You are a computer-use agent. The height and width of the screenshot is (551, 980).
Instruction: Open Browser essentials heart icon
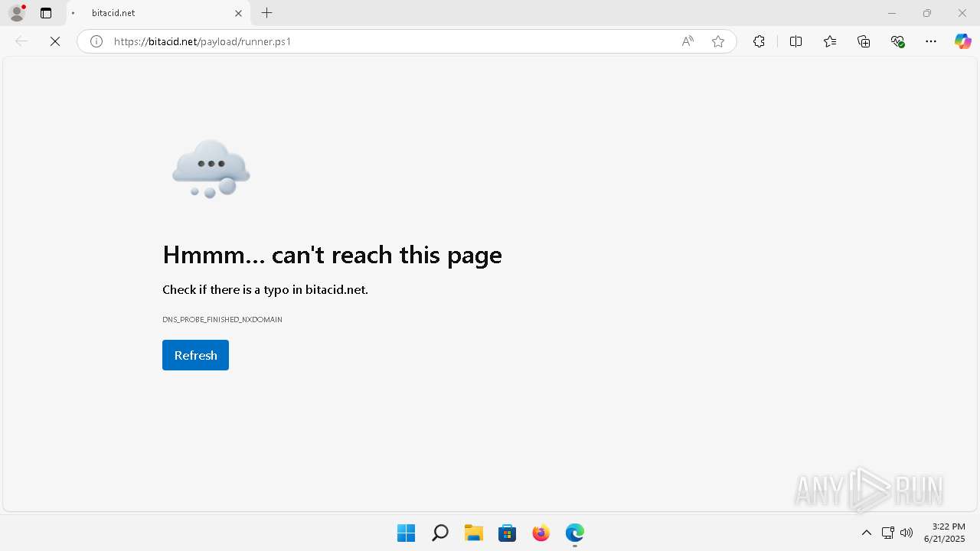[x=898, y=41]
